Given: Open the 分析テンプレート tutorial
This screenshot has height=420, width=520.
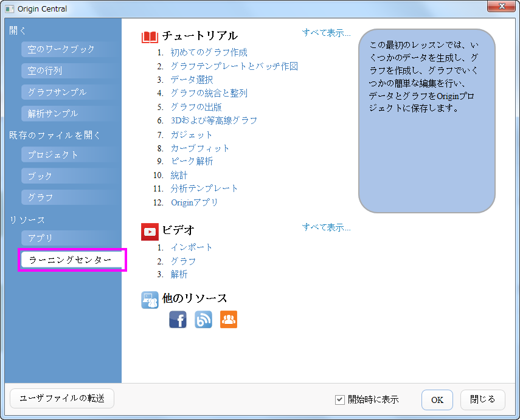Looking at the screenshot, I should (204, 188).
